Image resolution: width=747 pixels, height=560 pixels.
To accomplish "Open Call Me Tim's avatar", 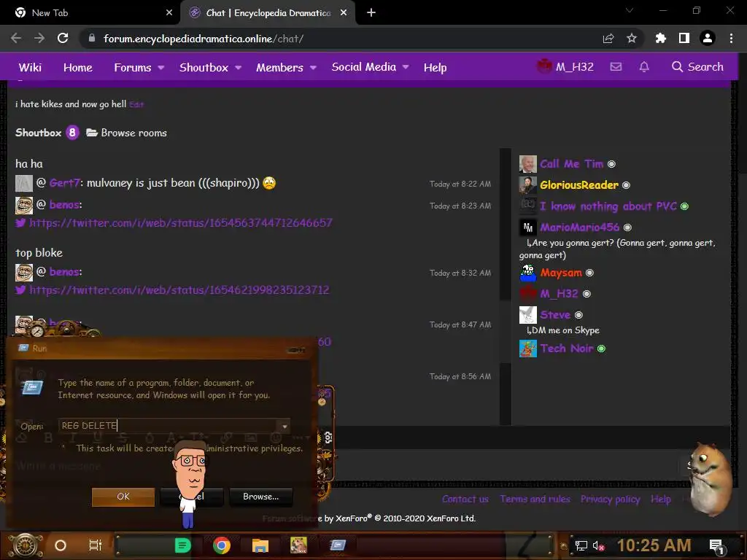I will click(528, 164).
